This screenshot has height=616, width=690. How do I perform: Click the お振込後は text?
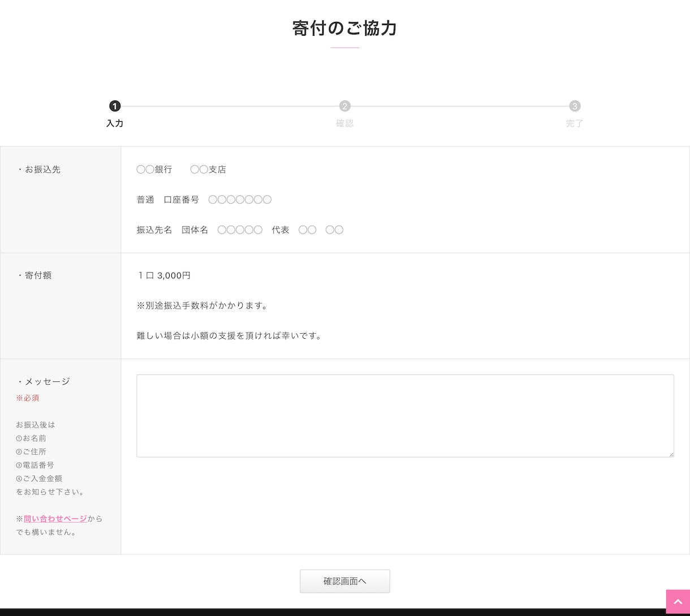36,425
